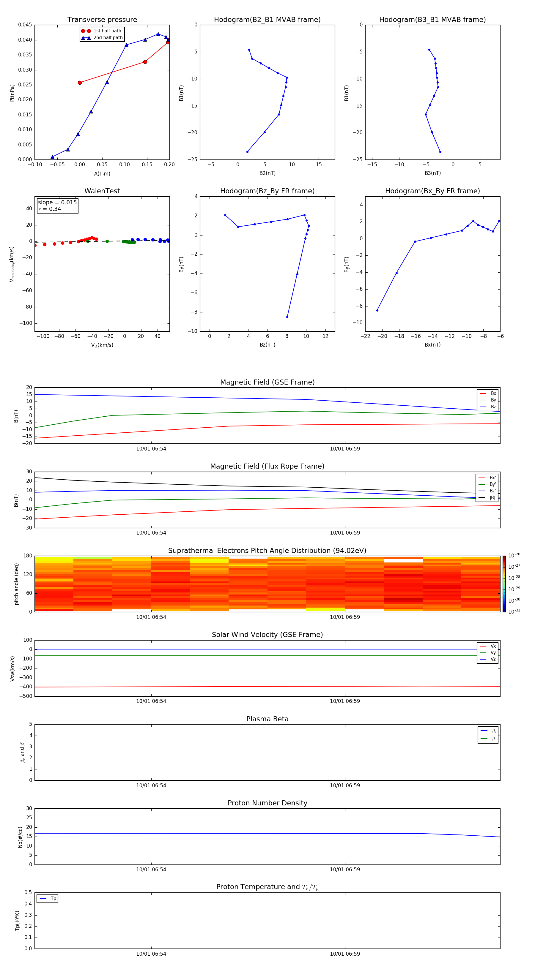This screenshot has height=980, width=535.
Task: Click 'Magnetic Field (Flux Rope Frame)' title
Action: 267,467
